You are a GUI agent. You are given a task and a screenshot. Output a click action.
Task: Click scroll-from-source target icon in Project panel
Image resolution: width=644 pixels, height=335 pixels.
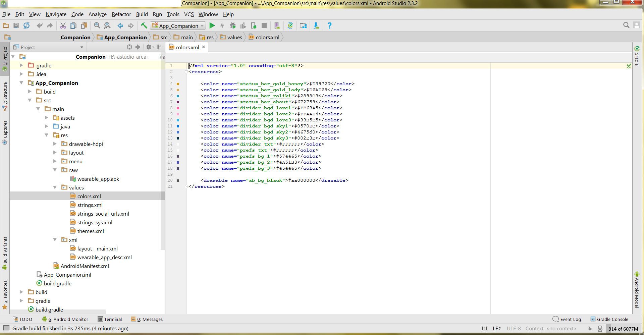(x=129, y=47)
